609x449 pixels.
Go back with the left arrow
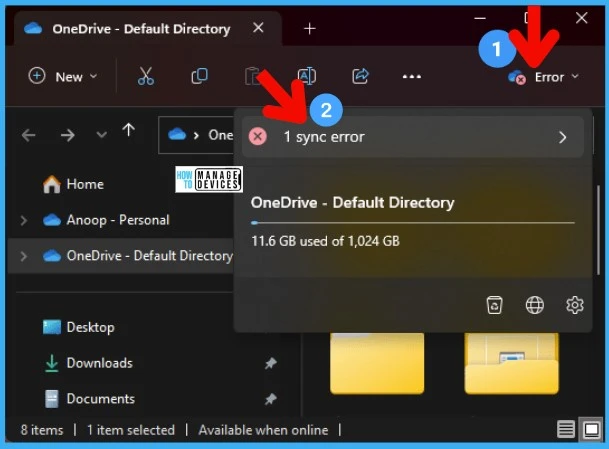[x=28, y=136]
